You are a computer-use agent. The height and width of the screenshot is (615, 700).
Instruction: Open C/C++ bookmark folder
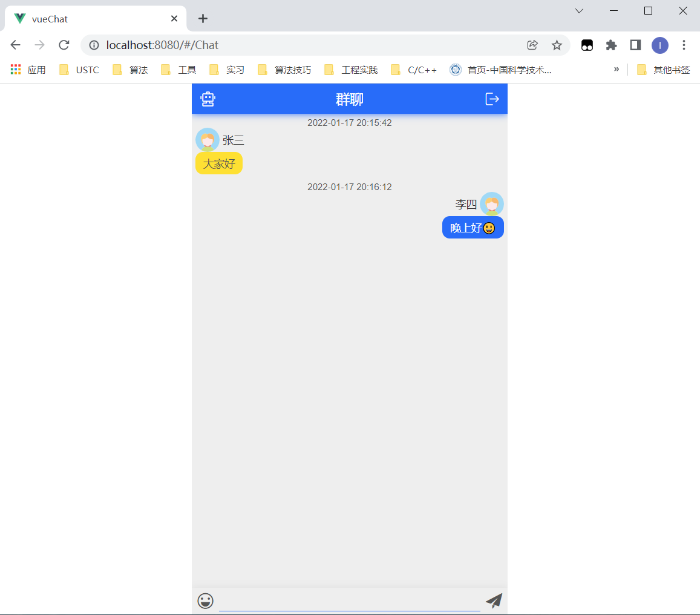[x=414, y=70]
